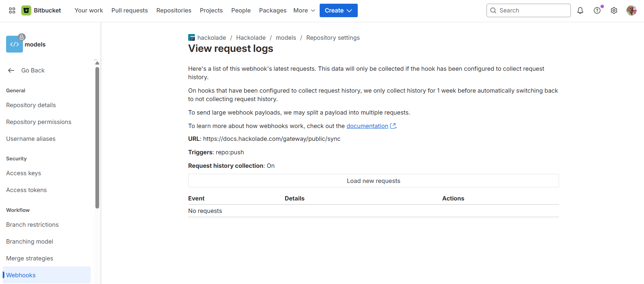Go to Pull requests
The image size is (644, 284).
coord(130,10)
